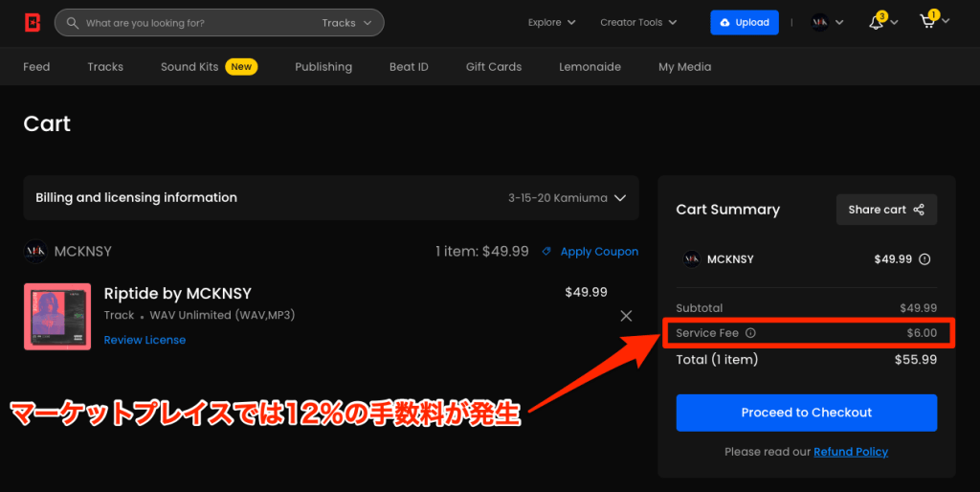Screen dimensions: 980x492
Task: Click the user profile avatar
Action: click(x=820, y=22)
